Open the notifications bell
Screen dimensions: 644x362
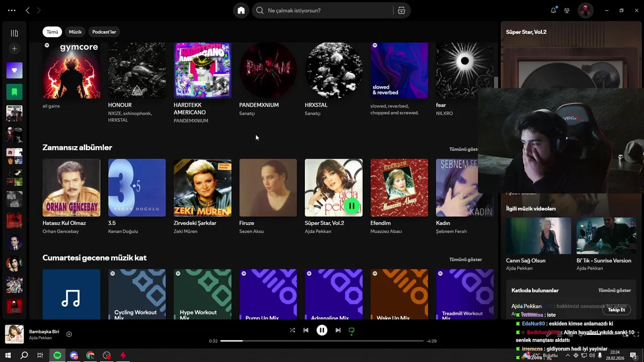point(553,10)
